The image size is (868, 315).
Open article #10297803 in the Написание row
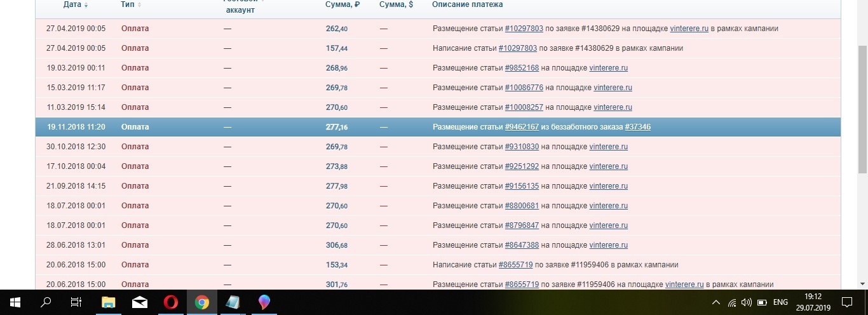pyautogui.click(x=518, y=48)
